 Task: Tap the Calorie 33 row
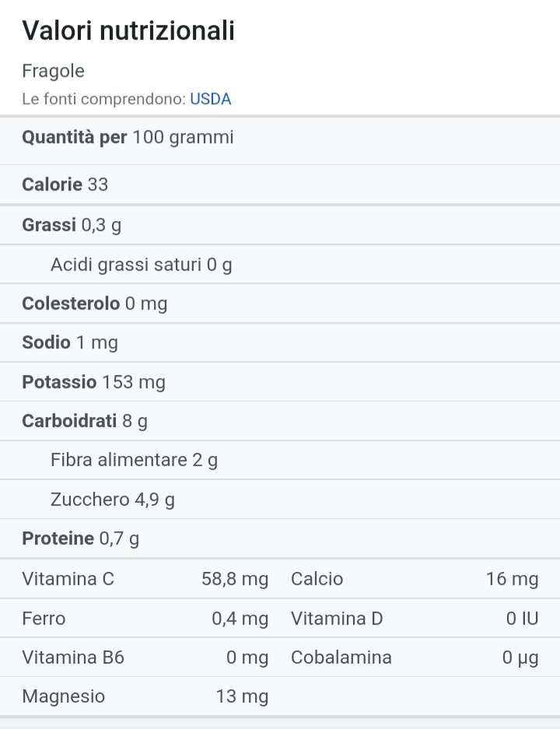tap(280, 184)
